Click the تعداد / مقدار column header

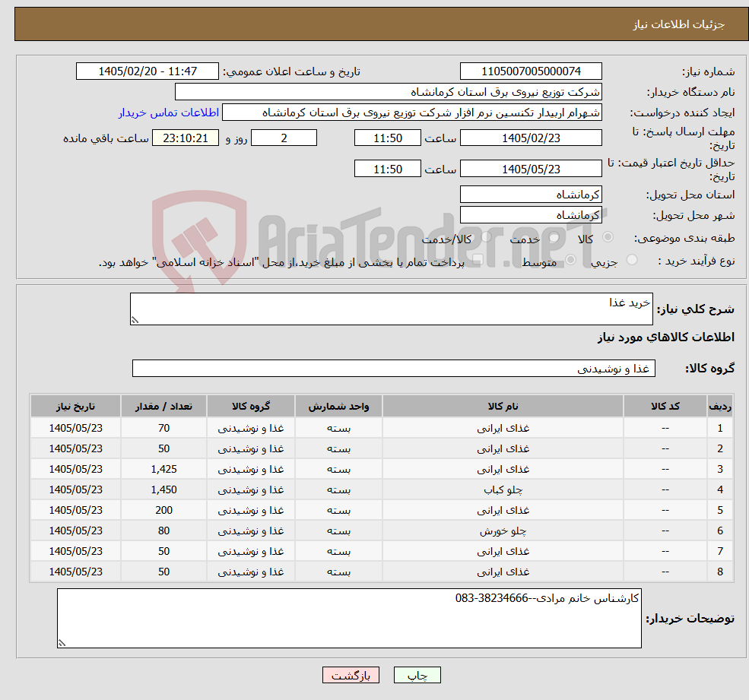163,407
